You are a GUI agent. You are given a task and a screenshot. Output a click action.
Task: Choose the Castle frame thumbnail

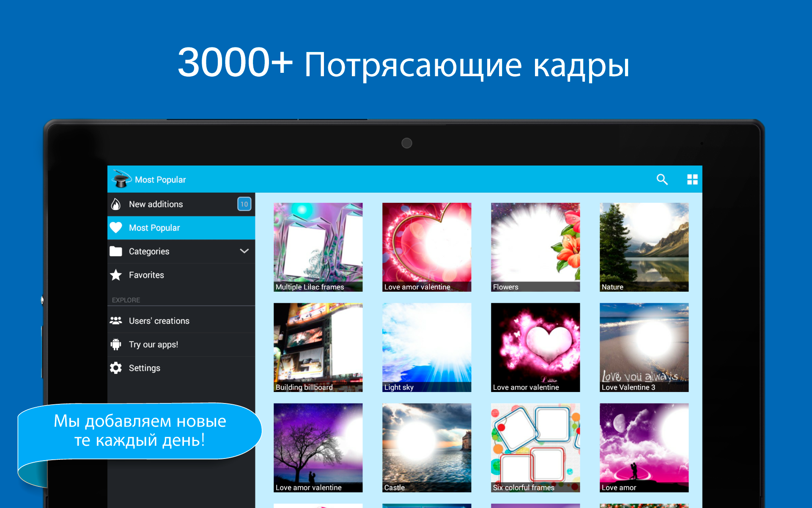tap(427, 448)
